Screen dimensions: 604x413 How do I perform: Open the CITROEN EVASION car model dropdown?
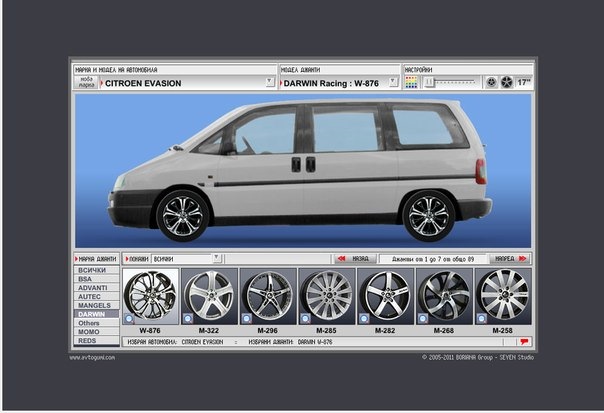pyautogui.click(x=270, y=82)
